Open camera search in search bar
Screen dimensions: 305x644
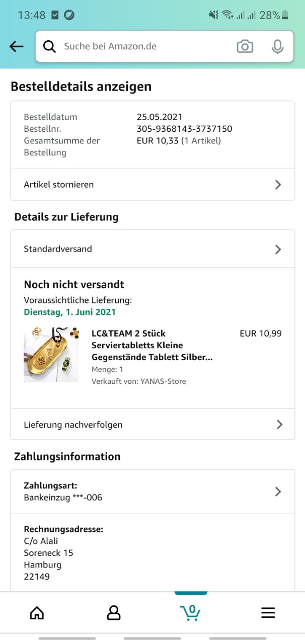tap(245, 46)
